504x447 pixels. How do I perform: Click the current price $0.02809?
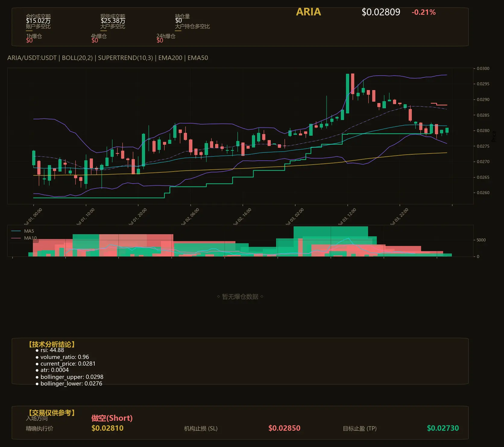(381, 12)
